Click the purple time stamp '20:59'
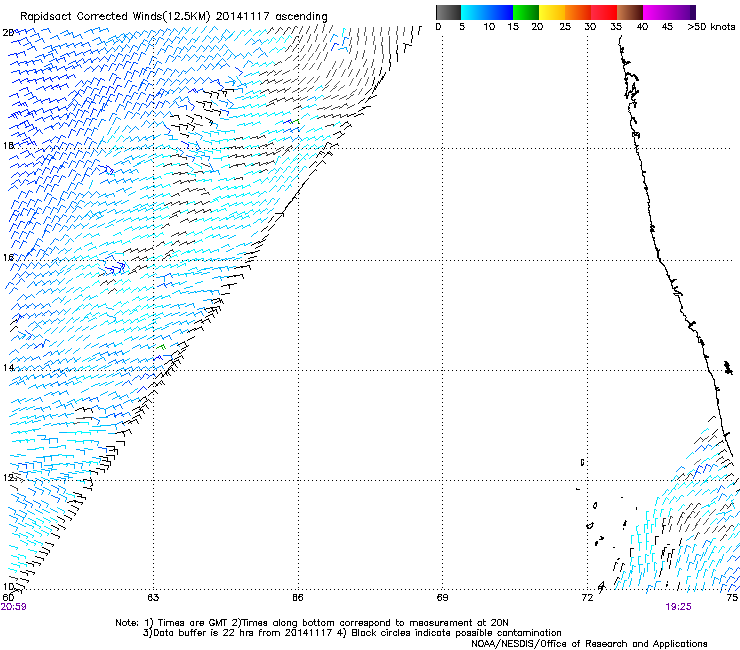740x650 pixels. (x=13, y=607)
